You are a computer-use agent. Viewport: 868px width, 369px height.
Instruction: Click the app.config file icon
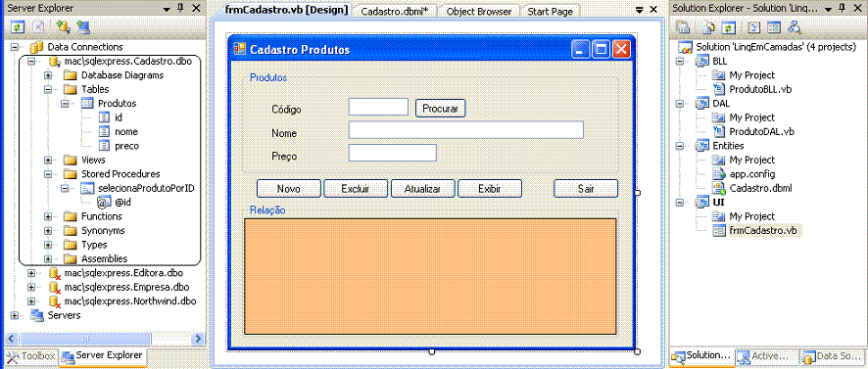718,173
